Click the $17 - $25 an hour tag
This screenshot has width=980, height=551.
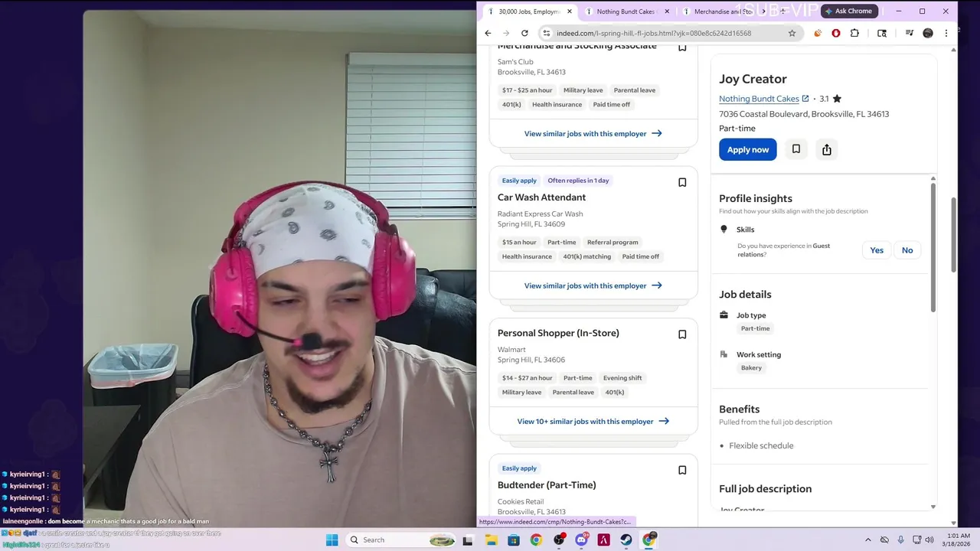tap(527, 90)
